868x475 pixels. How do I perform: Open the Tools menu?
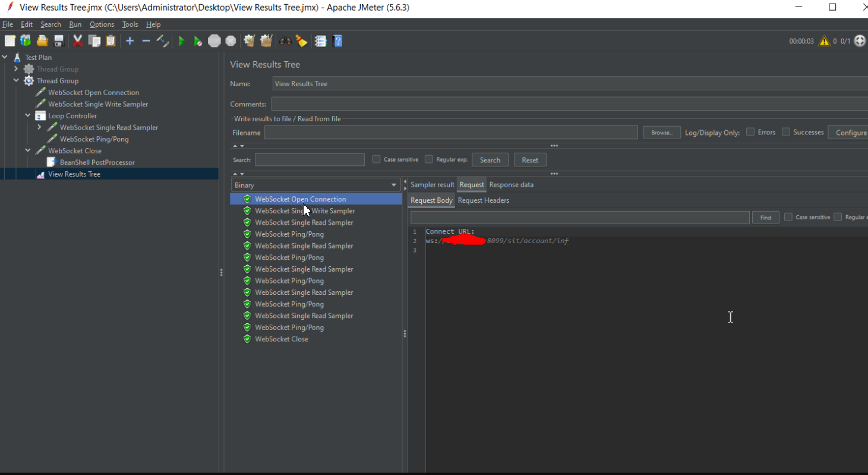(x=130, y=24)
